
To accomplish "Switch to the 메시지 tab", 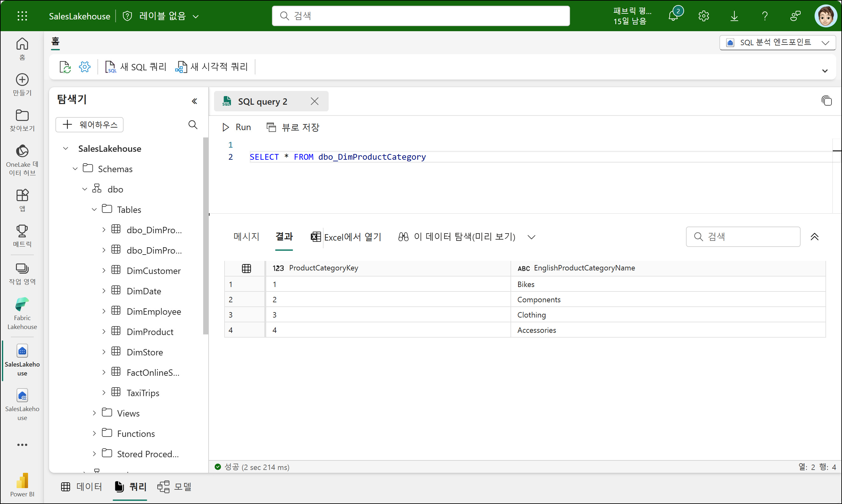I will click(246, 237).
